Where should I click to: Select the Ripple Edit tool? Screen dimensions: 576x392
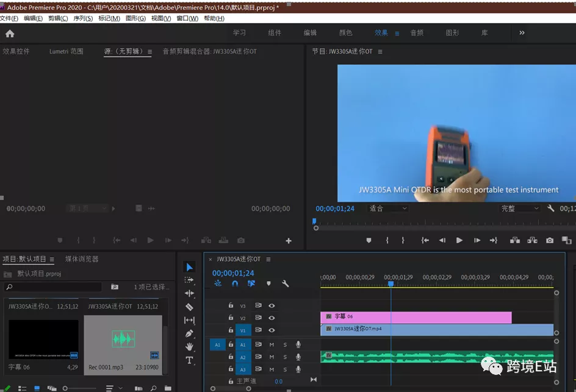coord(189,293)
